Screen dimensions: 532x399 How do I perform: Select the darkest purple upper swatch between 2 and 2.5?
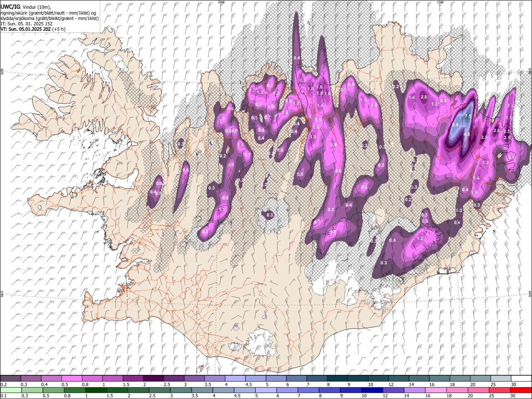pos(153,378)
